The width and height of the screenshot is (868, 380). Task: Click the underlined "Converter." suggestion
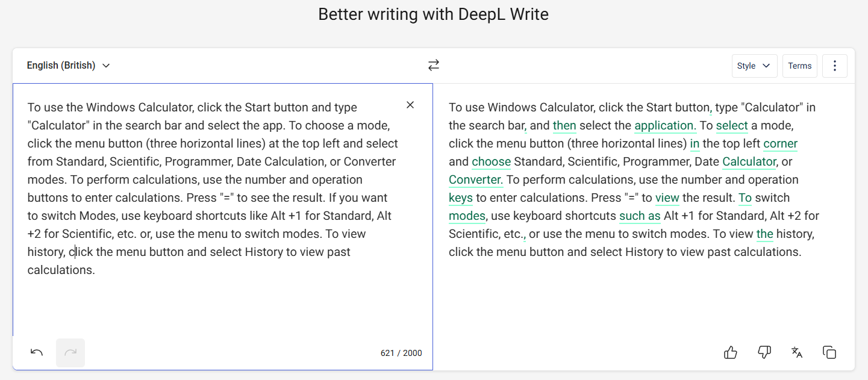pyautogui.click(x=476, y=180)
